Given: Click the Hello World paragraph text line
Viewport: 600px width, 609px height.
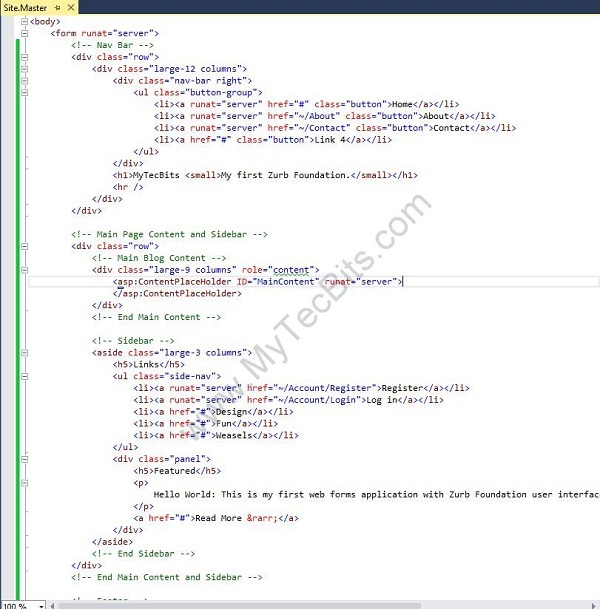Looking at the screenshot, I should point(376,494).
